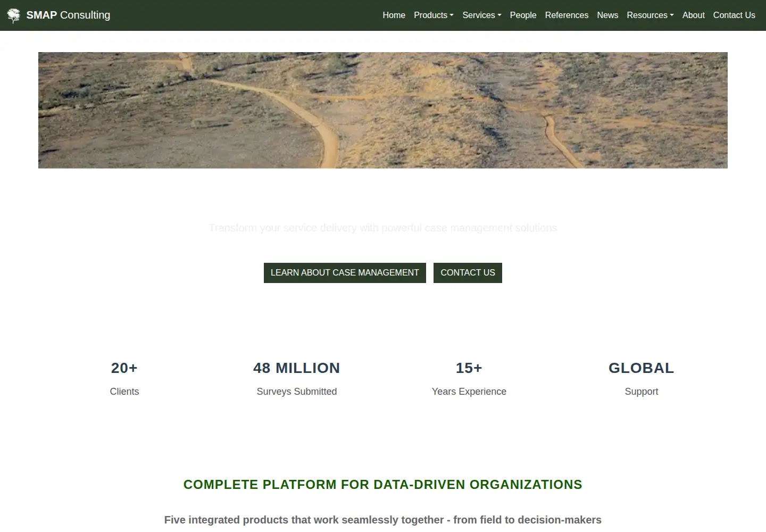Expand the Services dropdown menu

pos(482,15)
